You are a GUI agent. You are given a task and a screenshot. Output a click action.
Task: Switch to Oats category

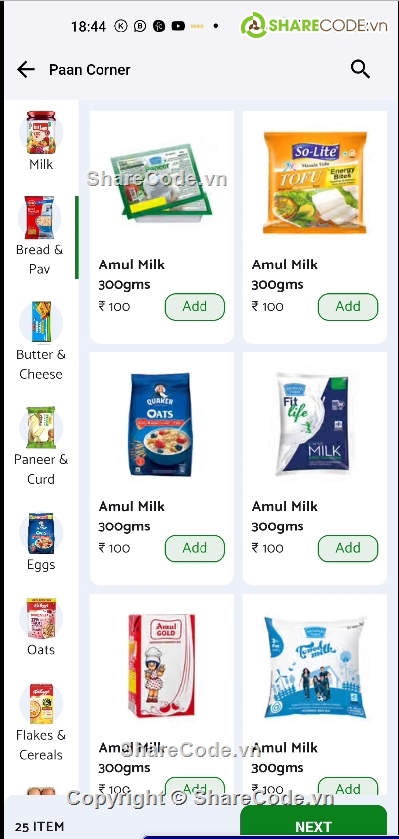tap(41, 627)
